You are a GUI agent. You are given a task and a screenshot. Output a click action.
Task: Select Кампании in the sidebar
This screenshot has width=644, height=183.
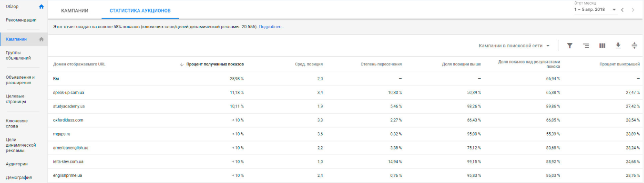[16, 39]
